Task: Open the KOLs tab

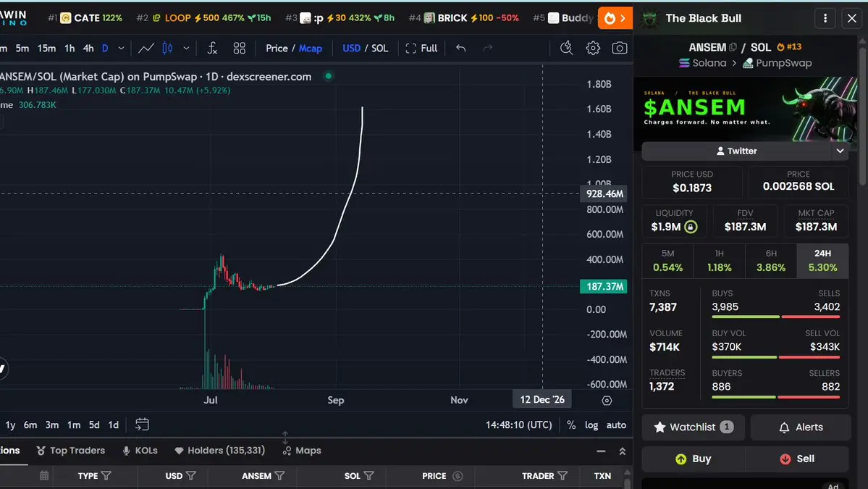Action: pos(140,450)
